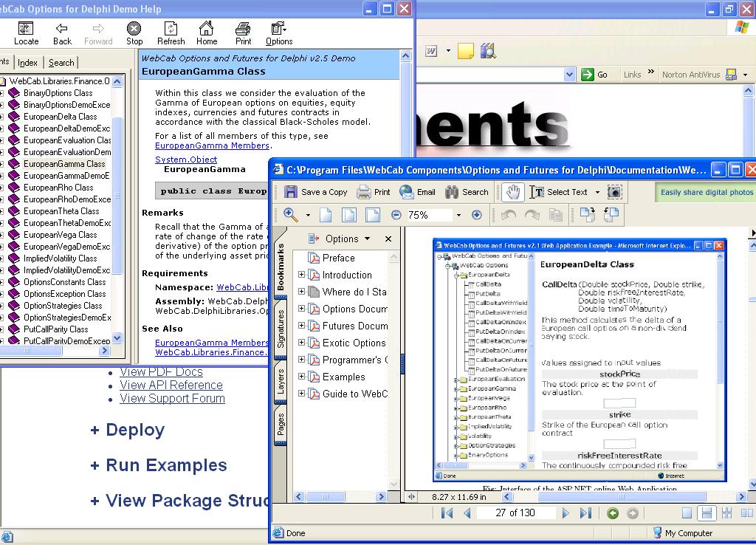Switch to continuous page layout

(707, 513)
